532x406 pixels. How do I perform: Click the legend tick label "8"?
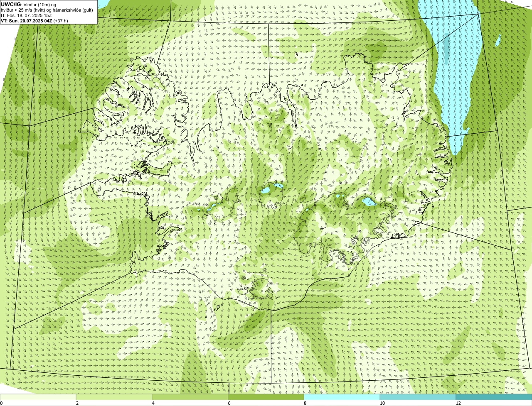point(305,403)
